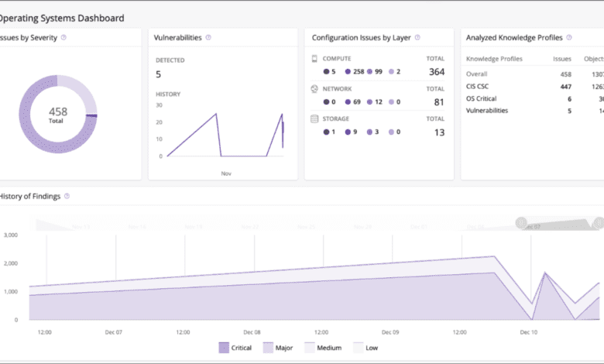604x364 pixels.
Task: Click Compute total value 364
Action: 437,72
